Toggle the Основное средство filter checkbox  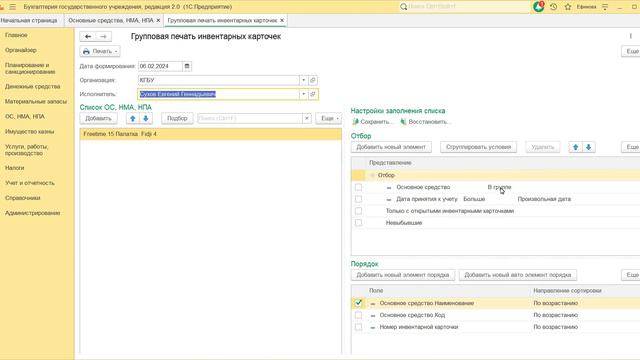[358, 187]
